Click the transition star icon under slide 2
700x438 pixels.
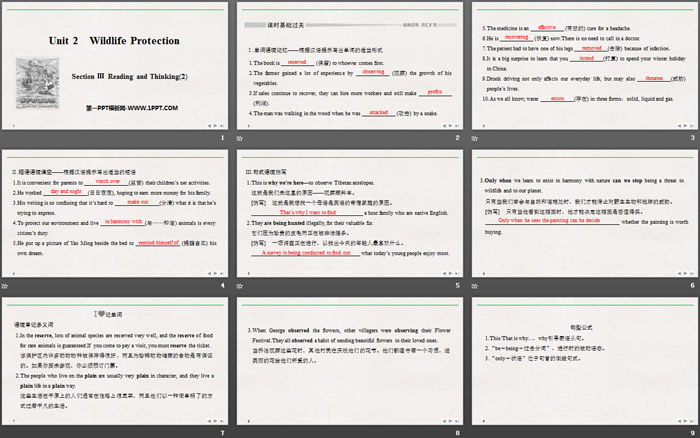(x=240, y=138)
